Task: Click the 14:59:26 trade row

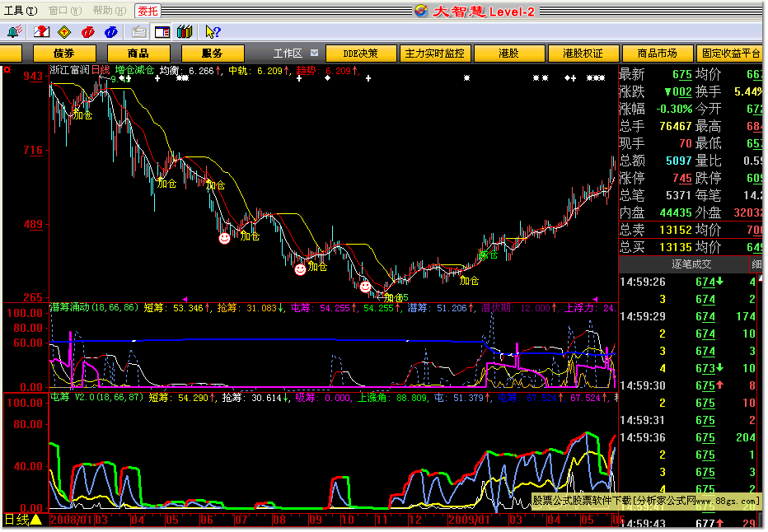Action: tap(688, 282)
